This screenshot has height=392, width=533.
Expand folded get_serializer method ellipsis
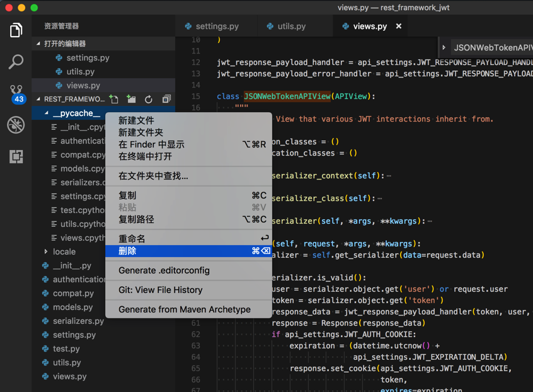click(x=430, y=221)
